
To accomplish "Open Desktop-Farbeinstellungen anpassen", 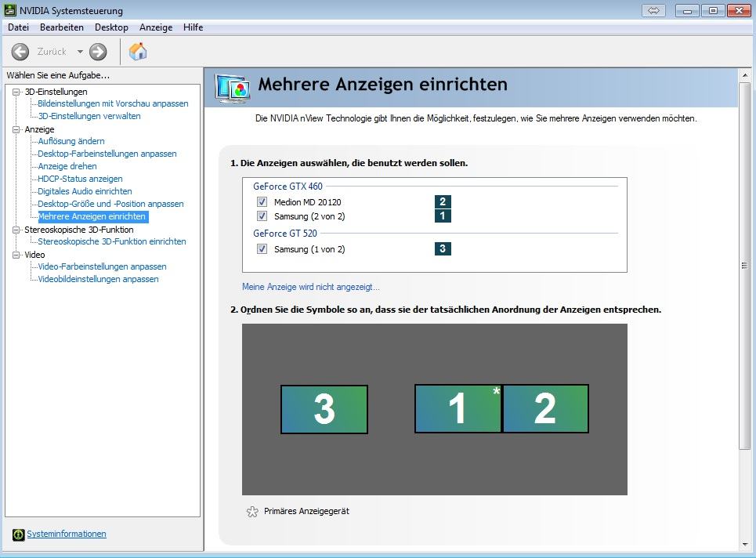I will pos(107,154).
